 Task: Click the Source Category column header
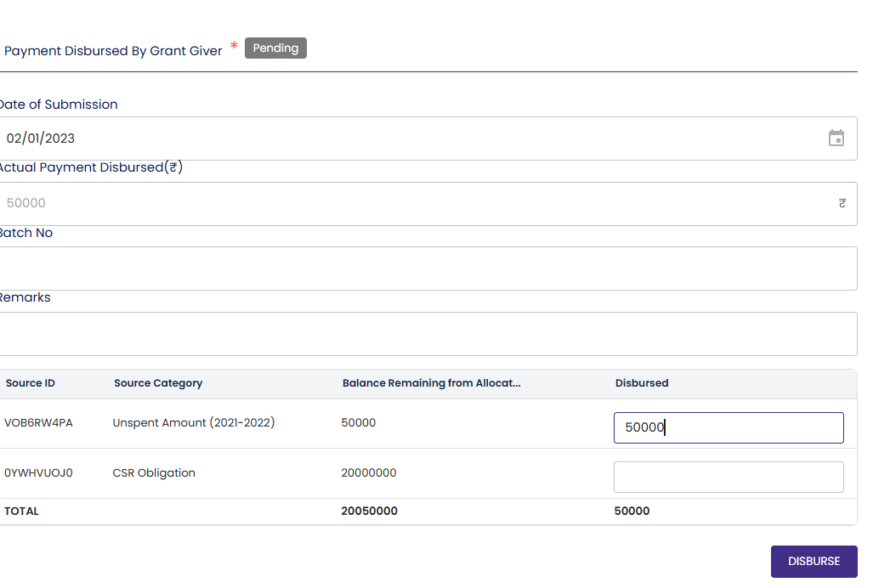point(158,383)
